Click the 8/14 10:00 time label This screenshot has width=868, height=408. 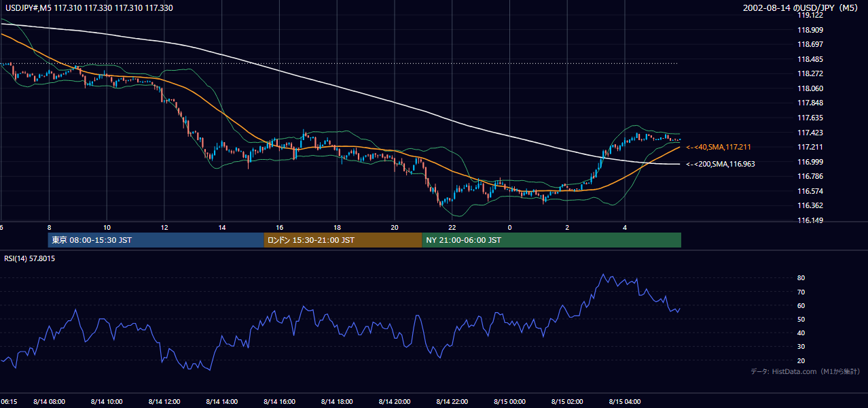(107, 402)
